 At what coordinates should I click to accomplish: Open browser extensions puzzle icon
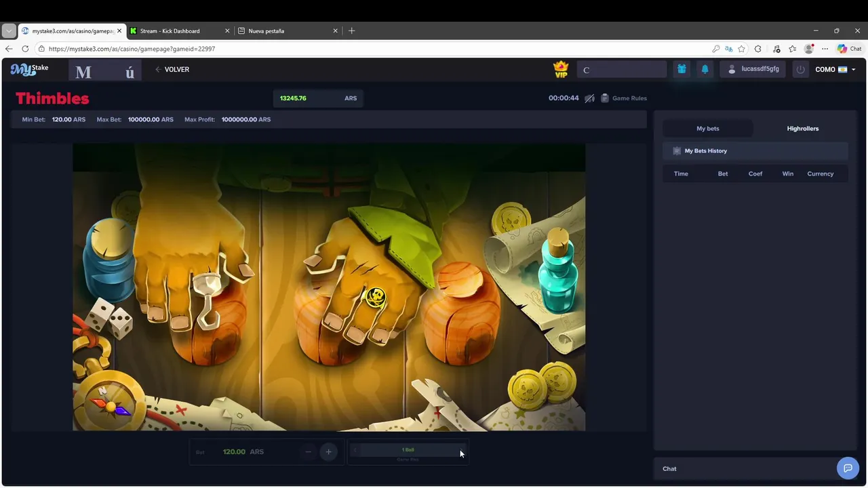(x=758, y=49)
